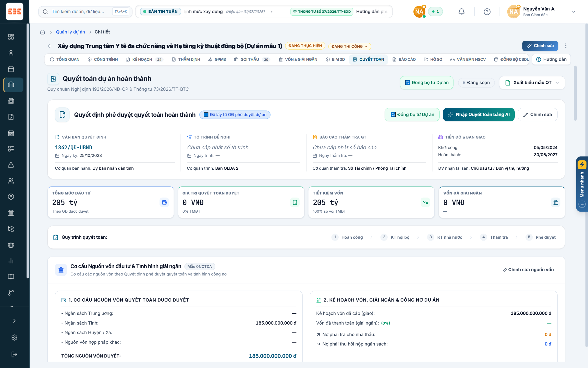Open the dashboard grid icon in sidebar
The image size is (588, 368).
(x=11, y=37)
